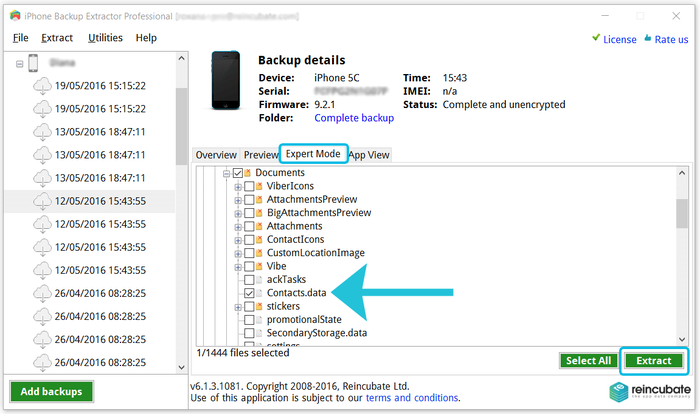Open the Utilities menu

click(x=105, y=38)
